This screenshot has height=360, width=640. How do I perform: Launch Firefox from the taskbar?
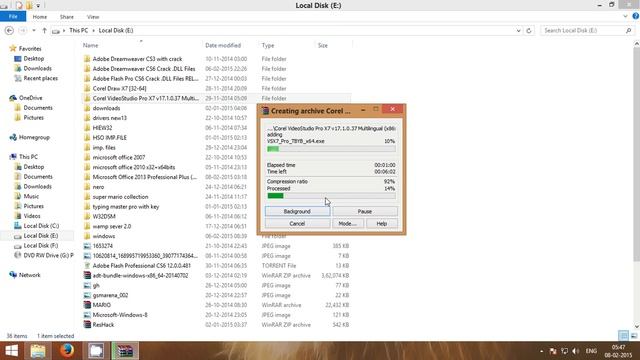[x=67, y=351]
